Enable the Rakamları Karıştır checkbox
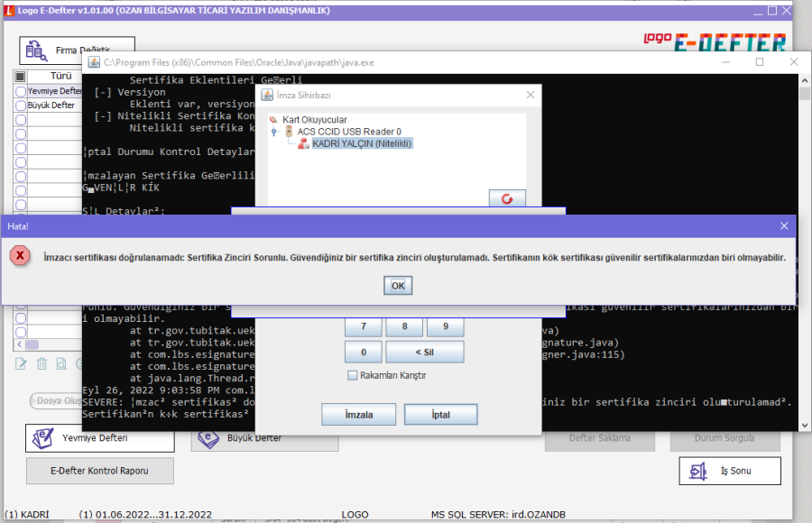 point(353,375)
